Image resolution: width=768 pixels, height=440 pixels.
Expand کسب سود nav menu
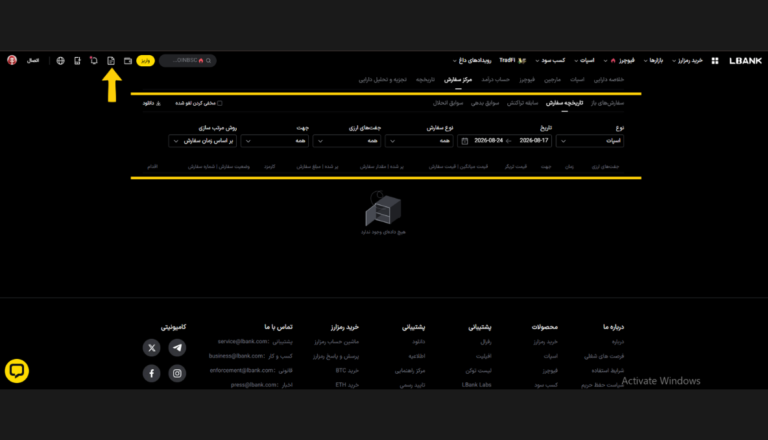(550, 61)
